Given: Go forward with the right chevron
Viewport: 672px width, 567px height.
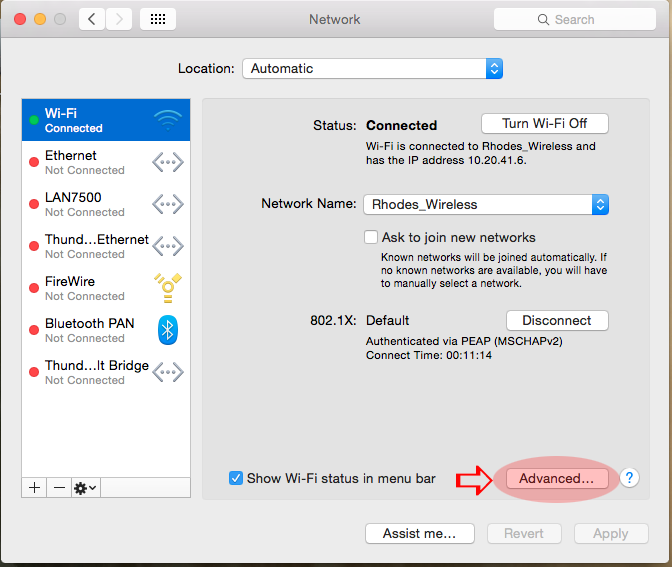Looking at the screenshot, I should coord(119,19).
